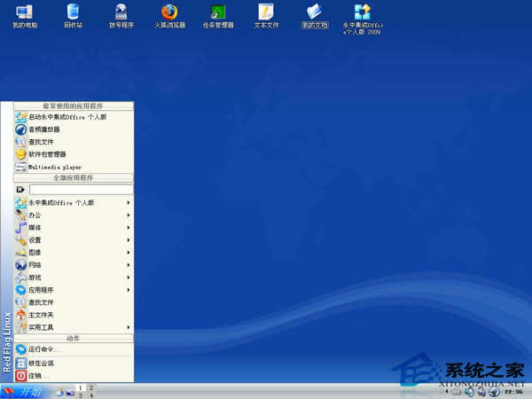This screenshot has width=532, height=399.
Task: Expand the 应用程序 applications submenu
Action: (74, 290)
